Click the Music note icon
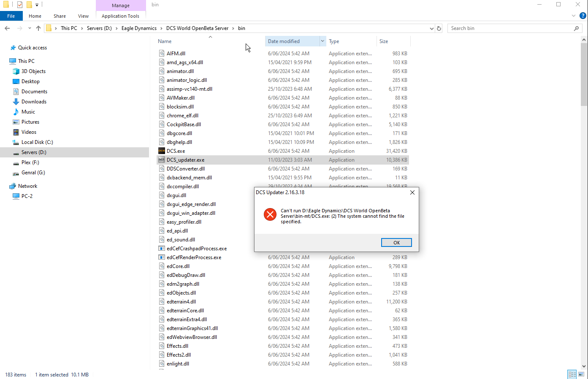The image size is (588, 379). pyautogui.click(x=16, y=112)
